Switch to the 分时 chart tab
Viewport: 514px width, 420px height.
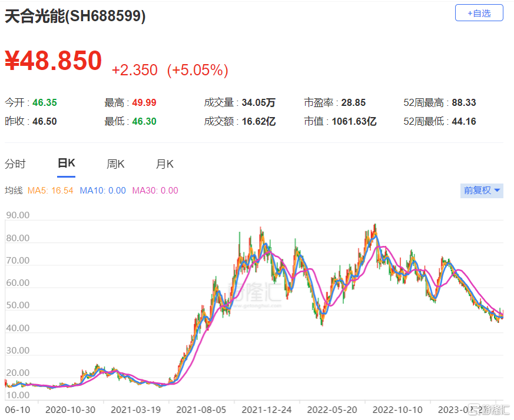[15, 164]
